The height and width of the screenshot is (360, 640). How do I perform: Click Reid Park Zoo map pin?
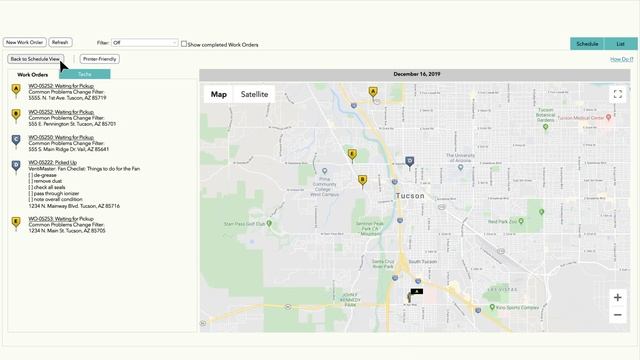click(521, 221)
